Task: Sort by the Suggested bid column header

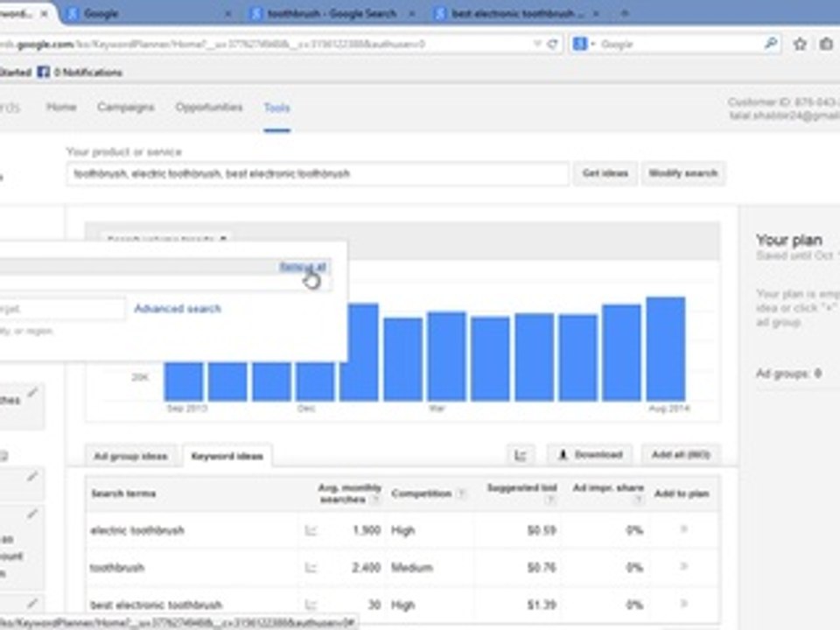Action: (521, 488)
